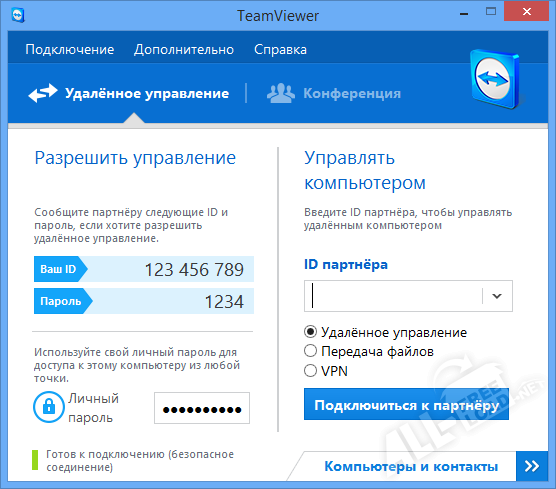Viewport: 556px width, 489px height.
Task: Click the ID партнёра input field
Action: click(394, 296)
